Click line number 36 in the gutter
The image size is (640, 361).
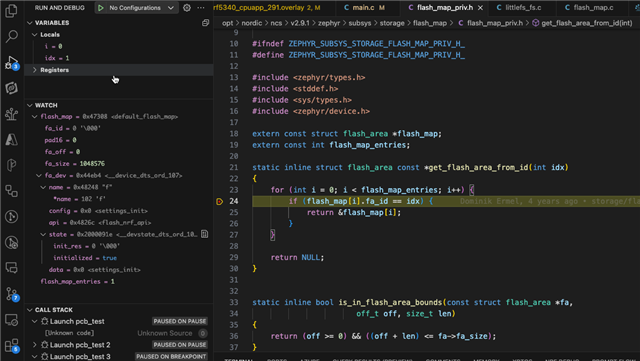coord(233,336)
